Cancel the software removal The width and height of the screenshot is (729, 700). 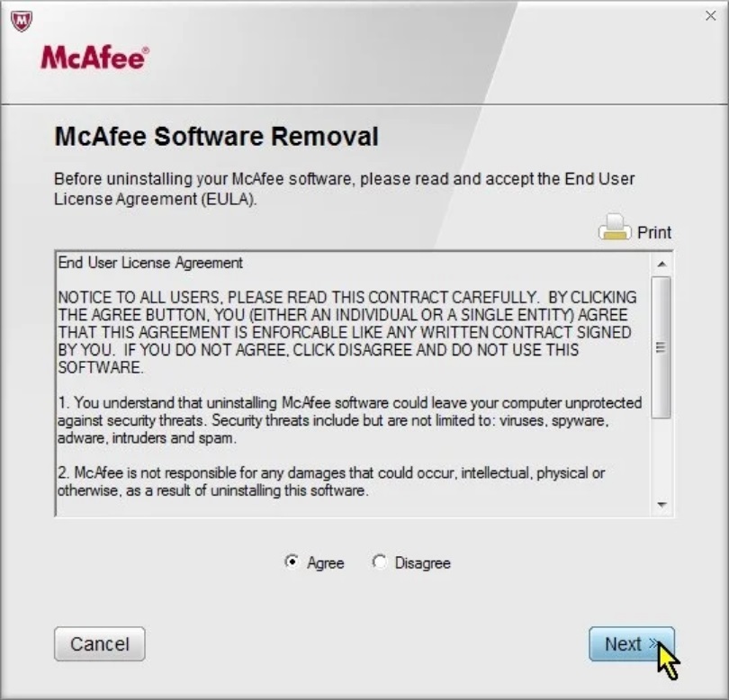coord(100,643)
